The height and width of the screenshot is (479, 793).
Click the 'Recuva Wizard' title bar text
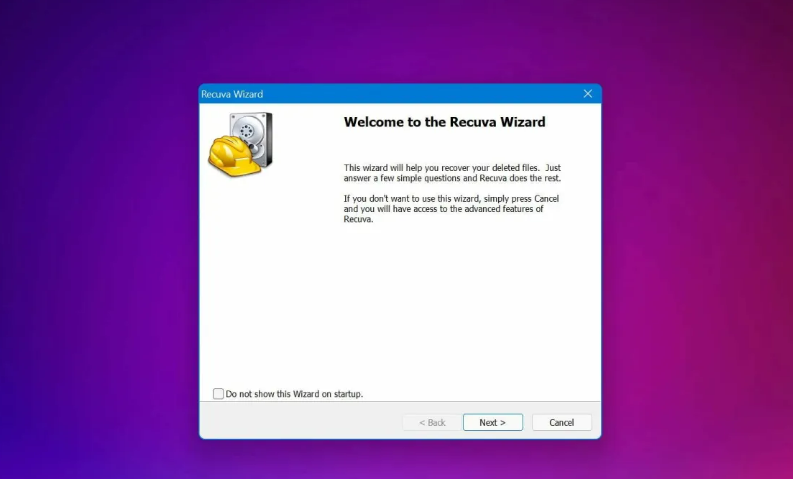(232, 94)
